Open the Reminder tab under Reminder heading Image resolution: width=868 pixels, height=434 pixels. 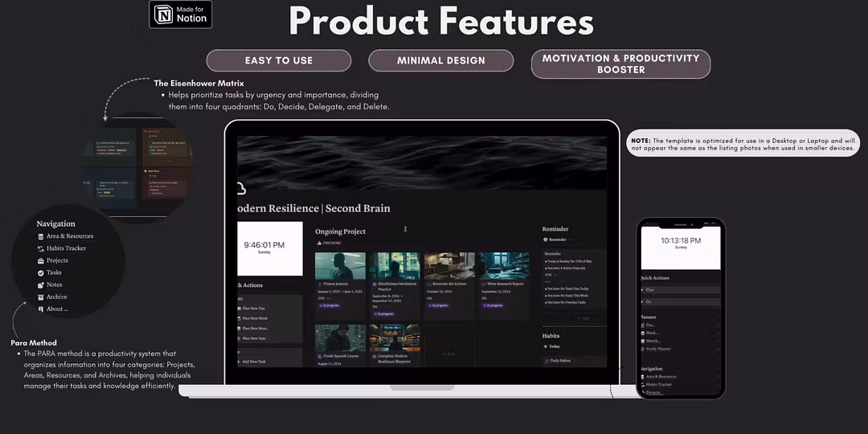tap(555, 240)
